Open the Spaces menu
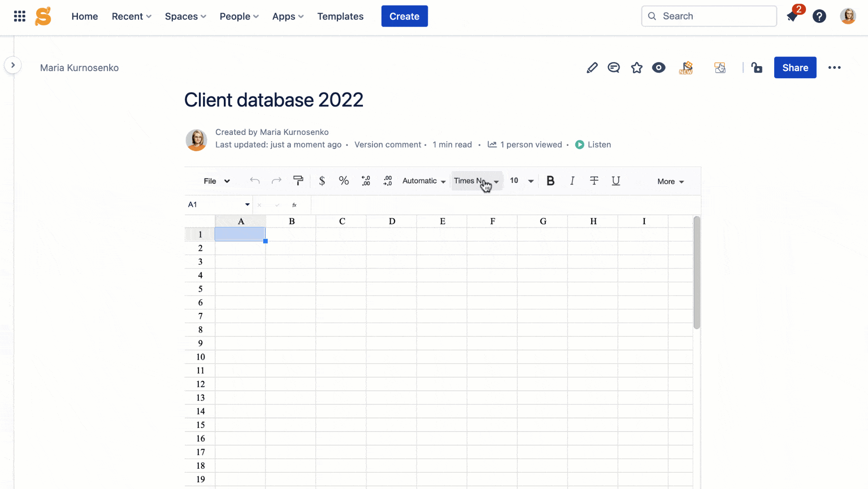Viewport: 868px width, 489px height. [185, 16]
